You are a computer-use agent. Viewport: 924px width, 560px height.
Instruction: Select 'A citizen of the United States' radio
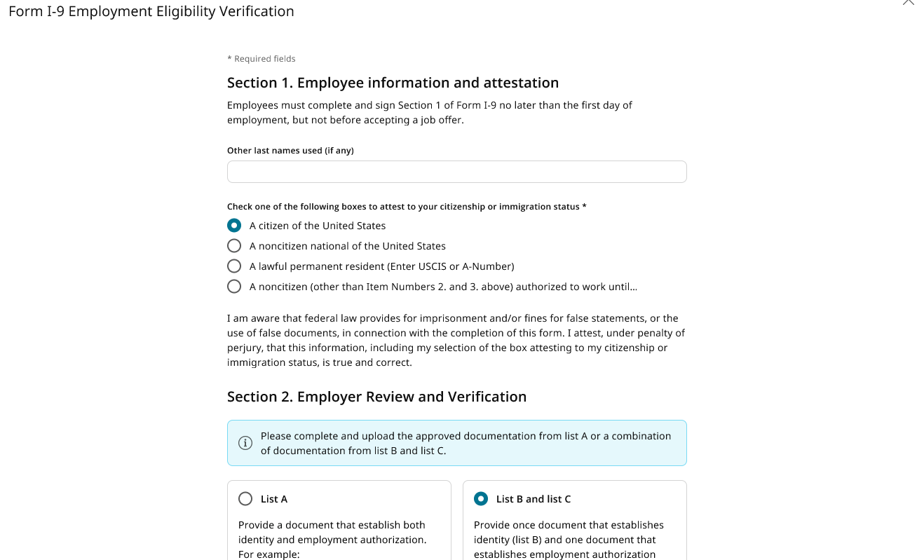[234, 226]
